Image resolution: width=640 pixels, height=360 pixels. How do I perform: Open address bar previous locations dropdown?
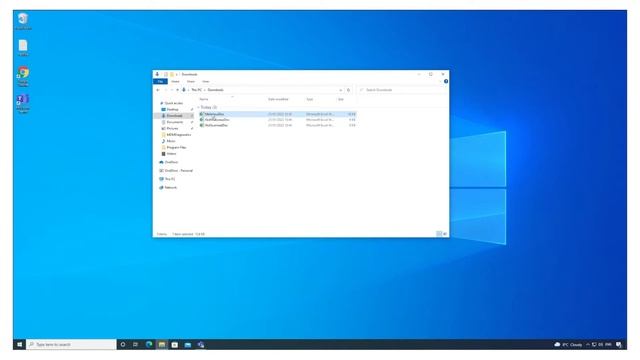point(340,90)
